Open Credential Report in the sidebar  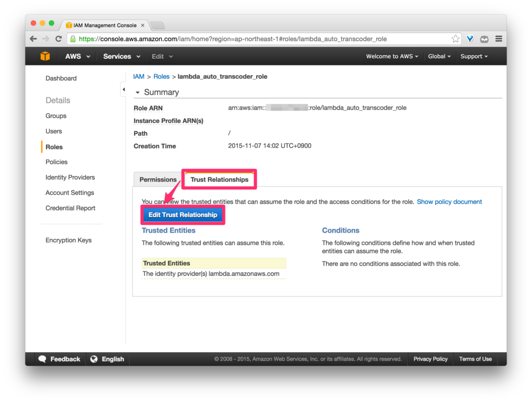tap(70, 208)
